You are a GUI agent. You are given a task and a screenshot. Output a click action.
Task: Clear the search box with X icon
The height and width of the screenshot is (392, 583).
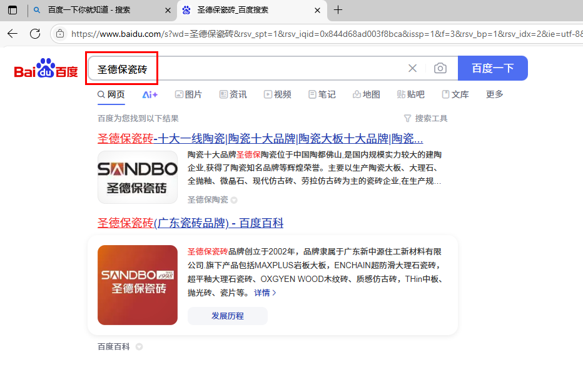tap(412, 68)
